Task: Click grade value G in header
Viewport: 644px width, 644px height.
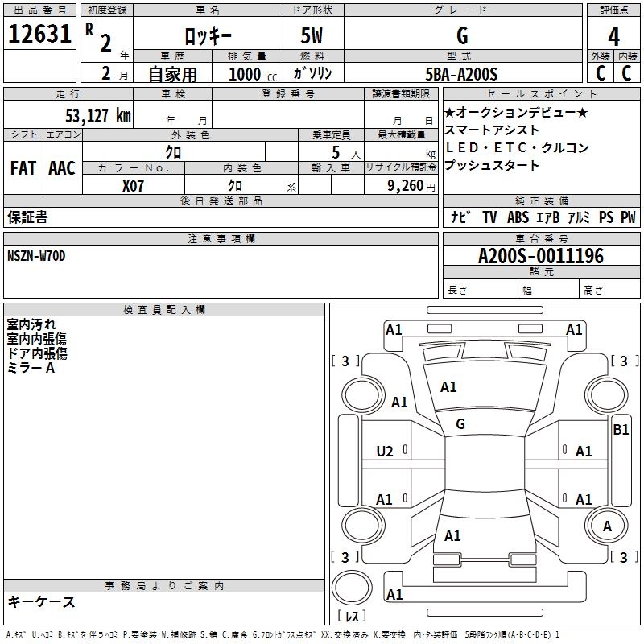Action: point(462,35)
